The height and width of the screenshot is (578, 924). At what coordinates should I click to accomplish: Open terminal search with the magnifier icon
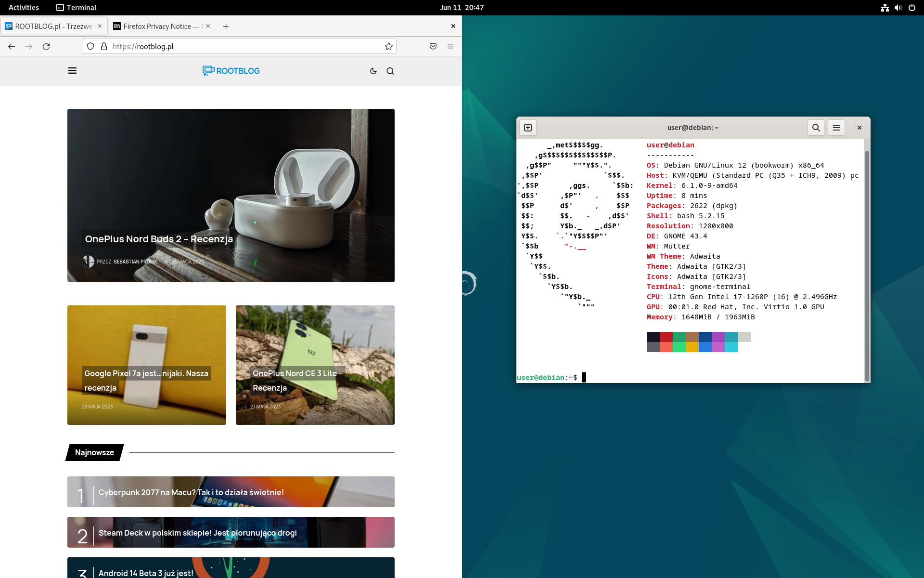[x=815, y=128]
